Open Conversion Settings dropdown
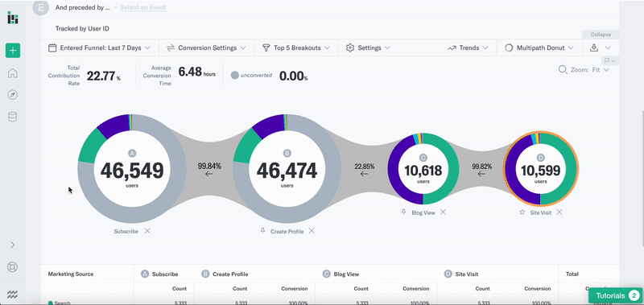Viewport: 644px width, 305px height. [207, 48]
